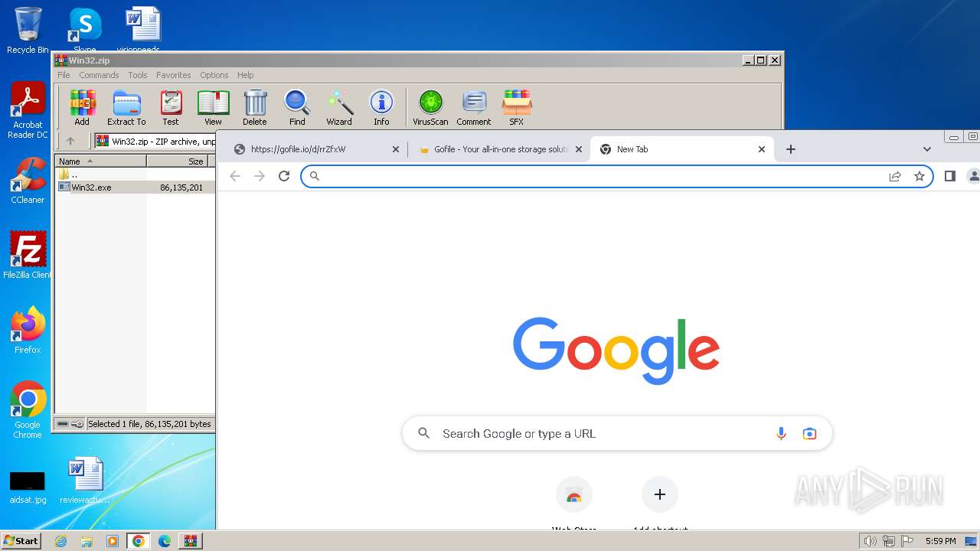Viewport: 980px width, 551px height.
Task: Open Edge from the taskbar
Action: 165,541
